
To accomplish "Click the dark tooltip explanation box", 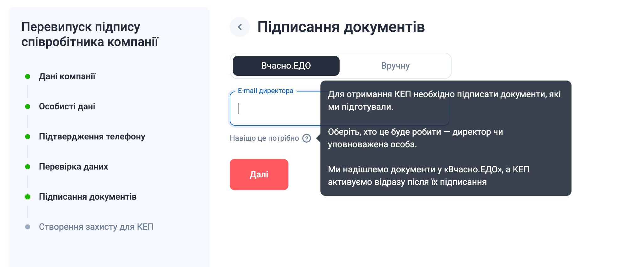I will click(x=446, y=138).
